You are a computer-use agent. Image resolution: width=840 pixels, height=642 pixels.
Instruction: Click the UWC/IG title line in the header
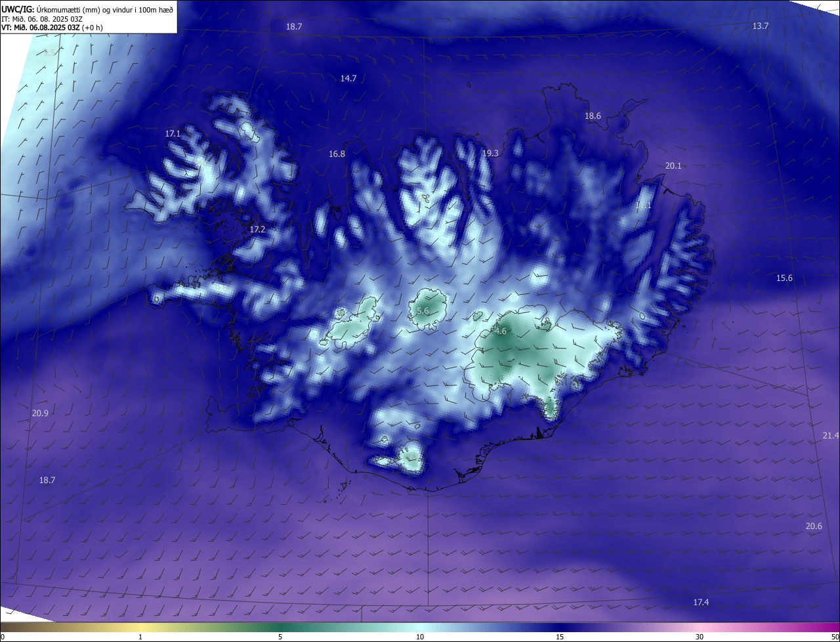tap(87, 9)
